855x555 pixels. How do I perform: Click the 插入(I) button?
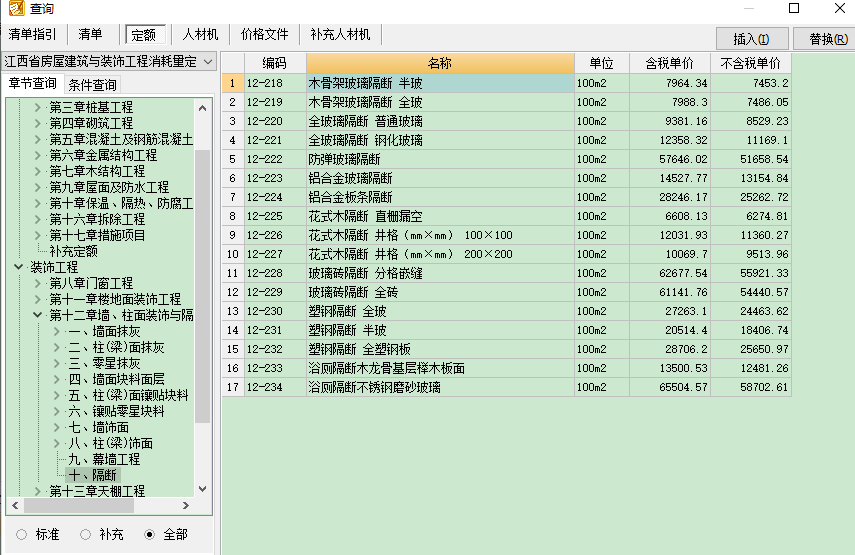(751, 39)
